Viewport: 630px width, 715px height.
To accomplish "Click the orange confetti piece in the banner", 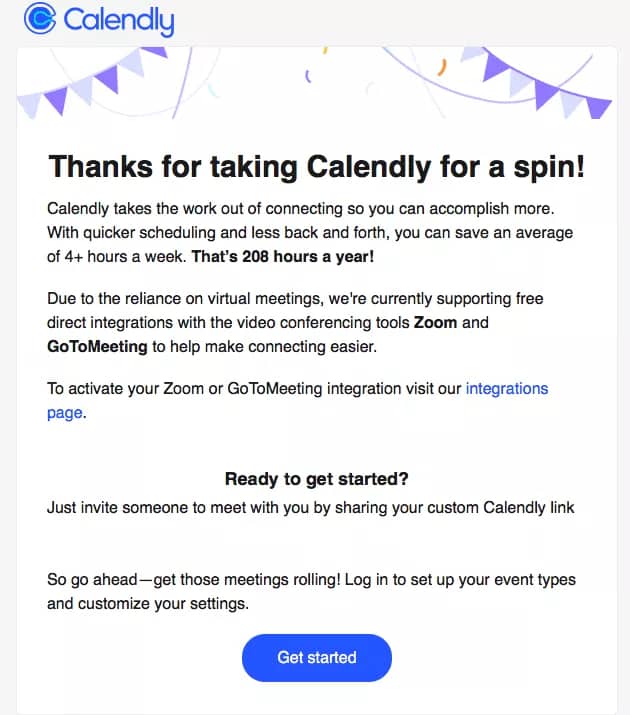I will pyautogui.click(x=442, y=67).
